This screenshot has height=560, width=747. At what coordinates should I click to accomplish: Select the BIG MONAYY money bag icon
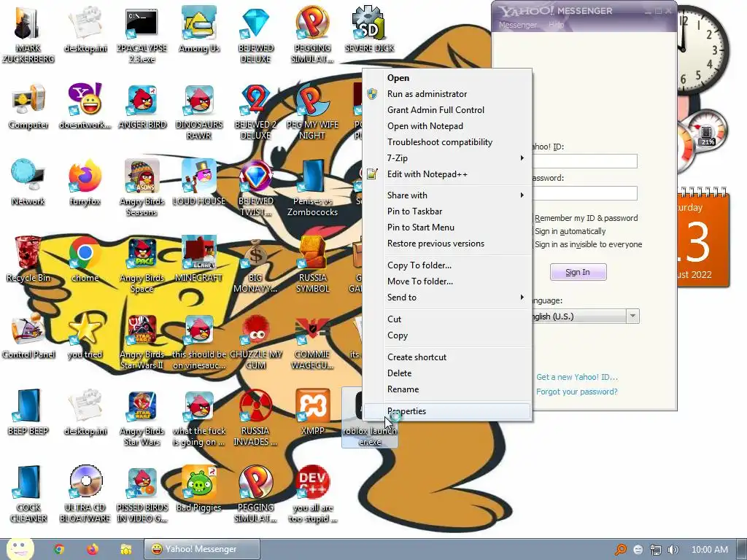tap(255, 254)
